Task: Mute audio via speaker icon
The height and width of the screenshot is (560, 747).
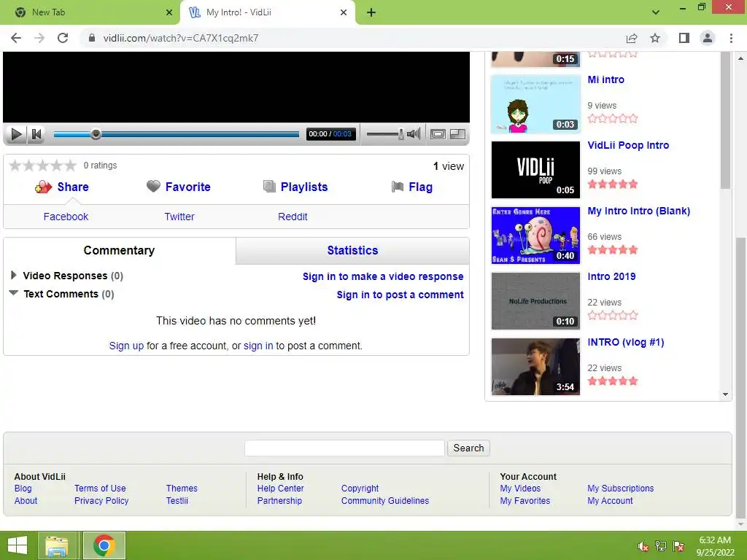Action: [414, 134]
